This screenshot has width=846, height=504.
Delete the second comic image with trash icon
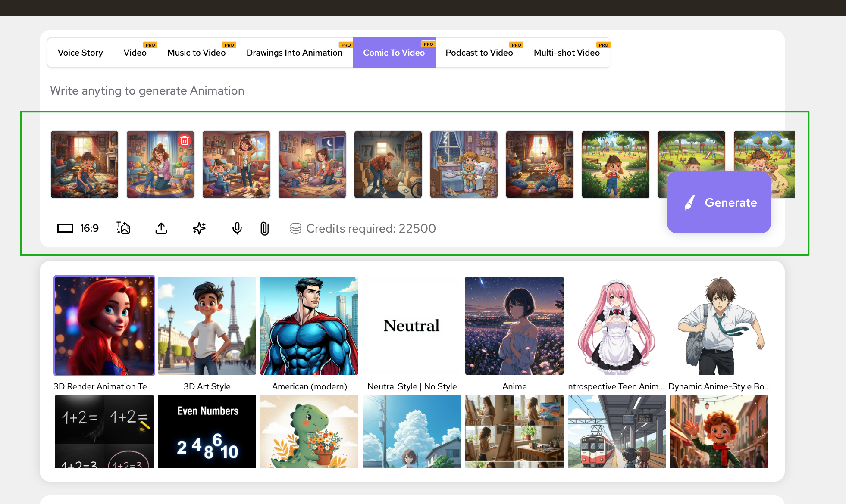click(185, 140)
